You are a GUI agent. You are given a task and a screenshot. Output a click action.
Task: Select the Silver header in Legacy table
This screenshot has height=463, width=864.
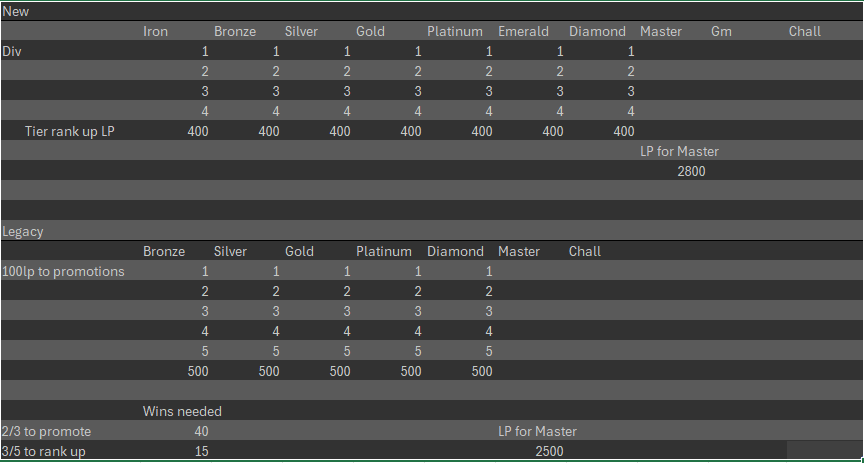tap(230, 252)
